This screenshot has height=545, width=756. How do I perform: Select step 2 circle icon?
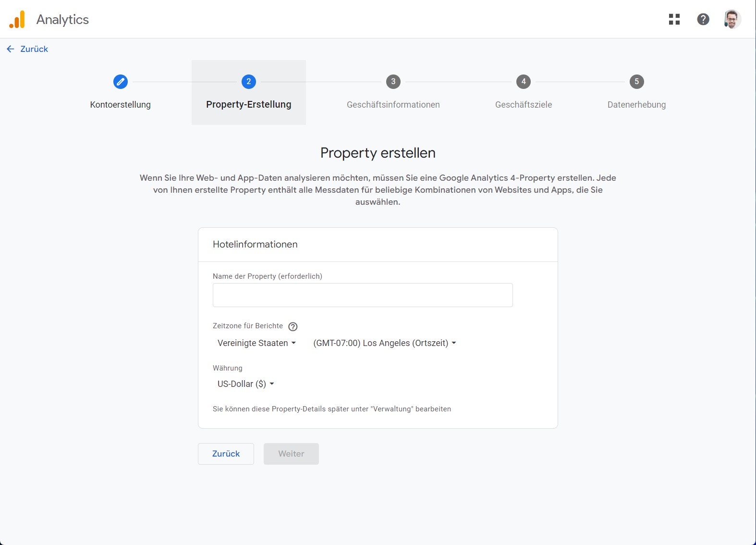click(x=249, y=82)
